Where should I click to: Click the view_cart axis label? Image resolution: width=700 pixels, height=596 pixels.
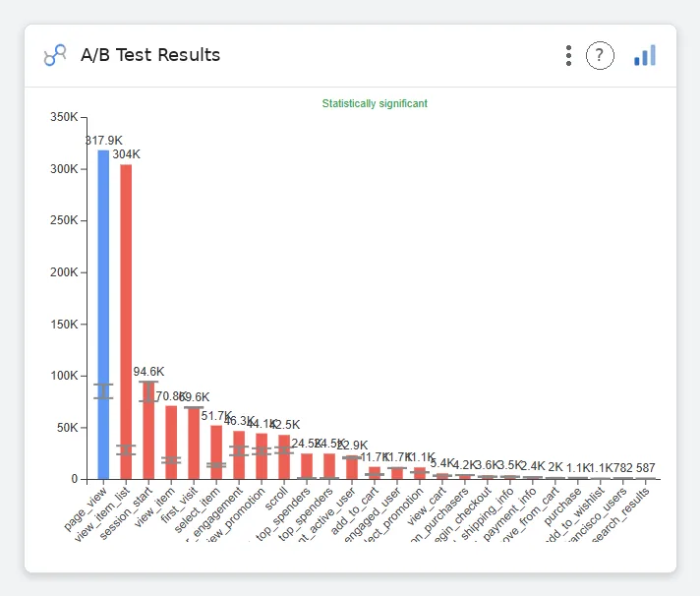[x=427, y=506]
